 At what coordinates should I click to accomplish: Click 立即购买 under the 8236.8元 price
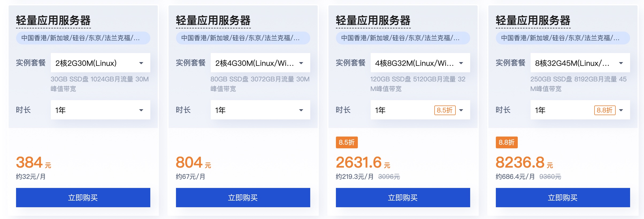click(x=562, y=197)
